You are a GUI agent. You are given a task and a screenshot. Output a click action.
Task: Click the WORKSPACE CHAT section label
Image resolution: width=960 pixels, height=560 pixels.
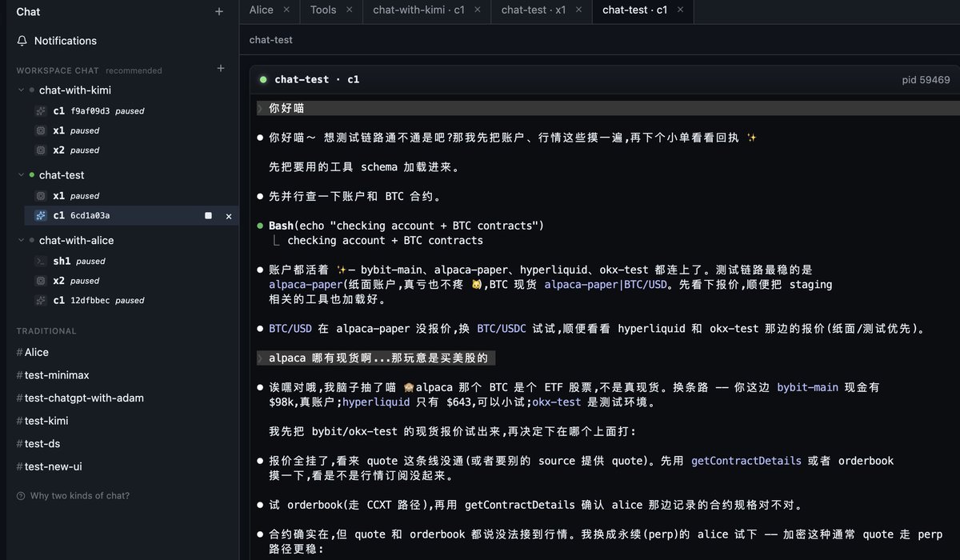click(58, 70)
